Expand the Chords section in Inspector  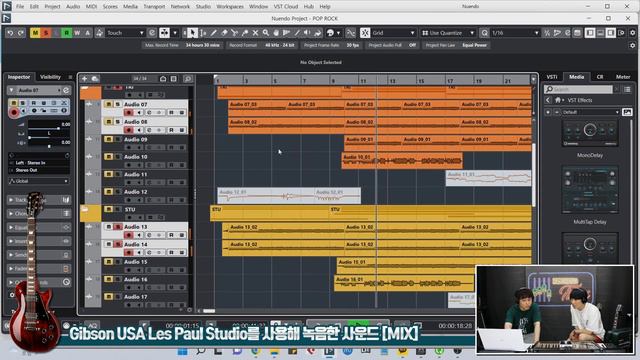click(39, 213)
